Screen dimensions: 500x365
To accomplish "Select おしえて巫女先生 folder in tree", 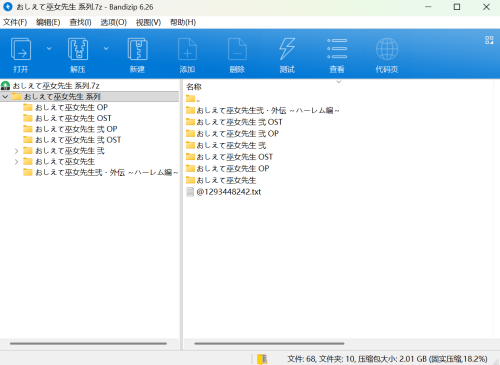I will (x=65, y=161).
